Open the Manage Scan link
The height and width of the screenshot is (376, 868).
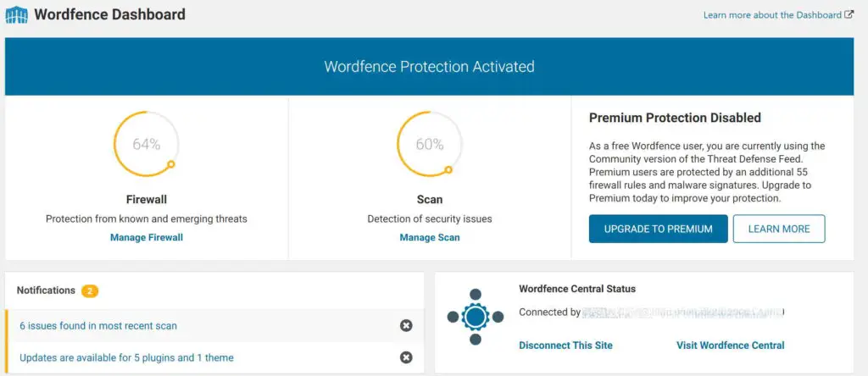[x=430, y=237]
